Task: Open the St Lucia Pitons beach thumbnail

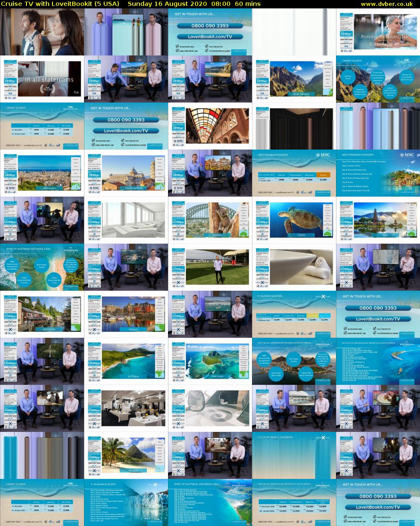Action: (126, 455)
